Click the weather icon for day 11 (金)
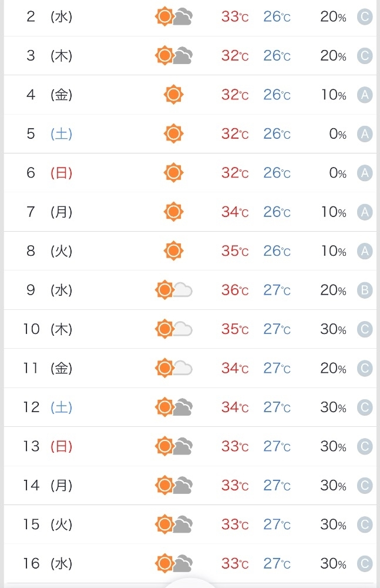This screenshot has width=380, height=588. click(x=174, y=368)
